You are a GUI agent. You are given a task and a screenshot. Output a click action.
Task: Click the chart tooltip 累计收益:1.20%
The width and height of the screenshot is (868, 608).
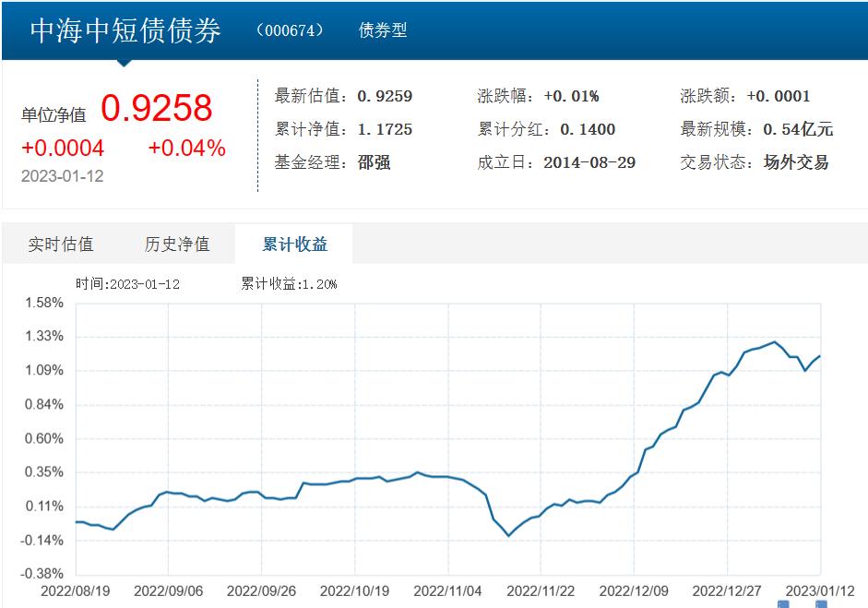[x=289, y=284]
